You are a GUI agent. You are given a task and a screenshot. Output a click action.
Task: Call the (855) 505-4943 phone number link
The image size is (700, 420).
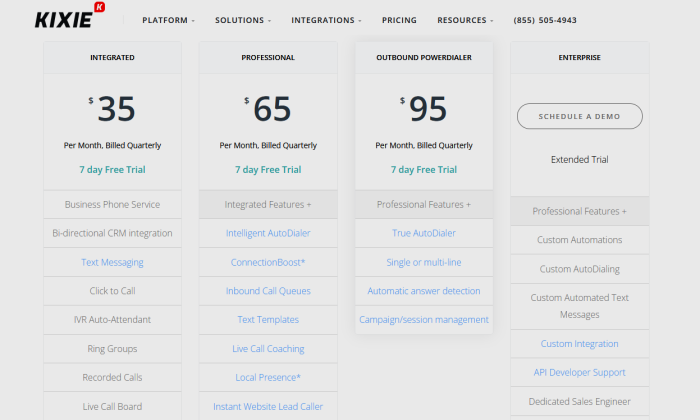[x=545, y=20]
